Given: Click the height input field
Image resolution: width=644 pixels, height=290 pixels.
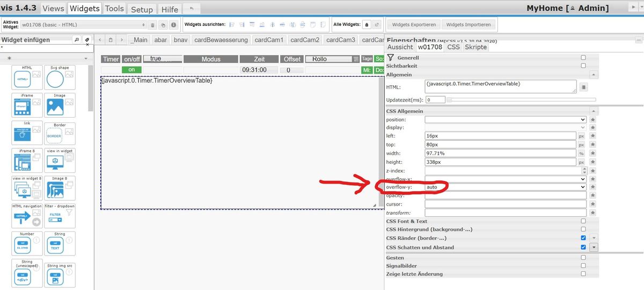Looking at the screenshot, I should point(500,162).
